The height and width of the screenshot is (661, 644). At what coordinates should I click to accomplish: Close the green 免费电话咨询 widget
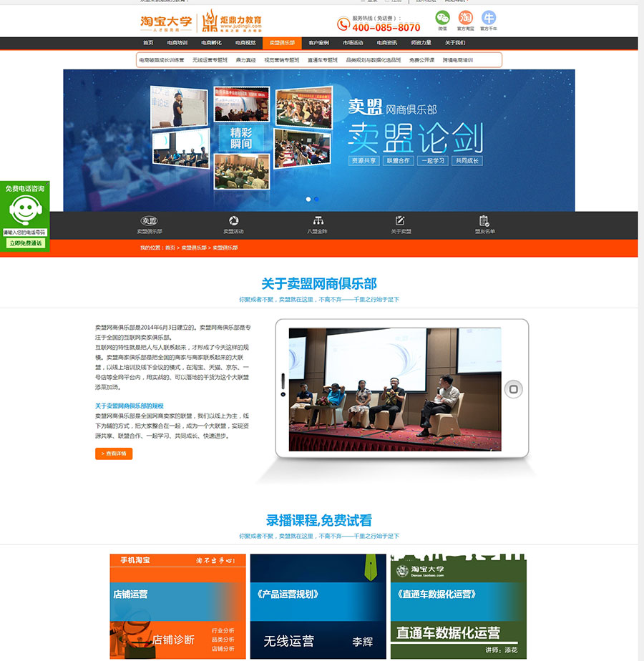point(47,183)
